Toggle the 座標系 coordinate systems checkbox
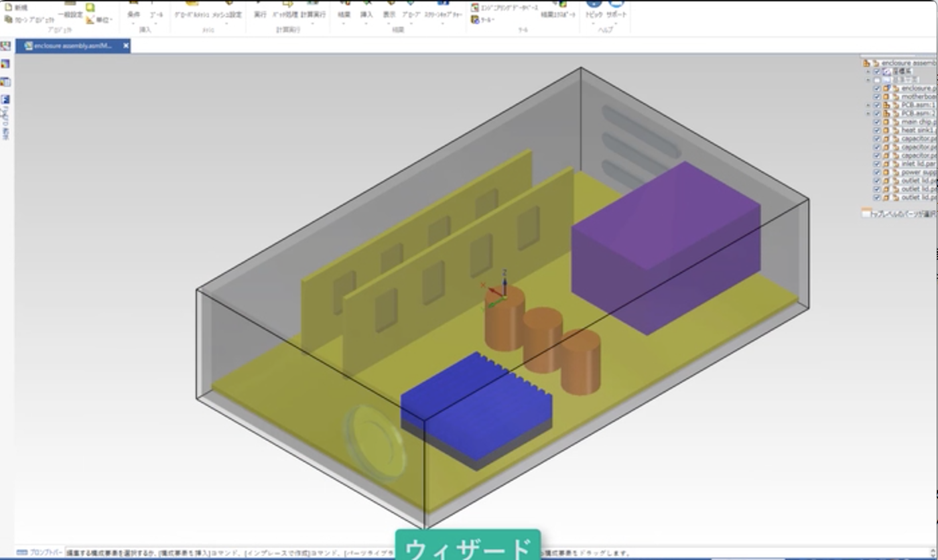The width and height of the screenshot is (938, 560). tap(876, 72)
